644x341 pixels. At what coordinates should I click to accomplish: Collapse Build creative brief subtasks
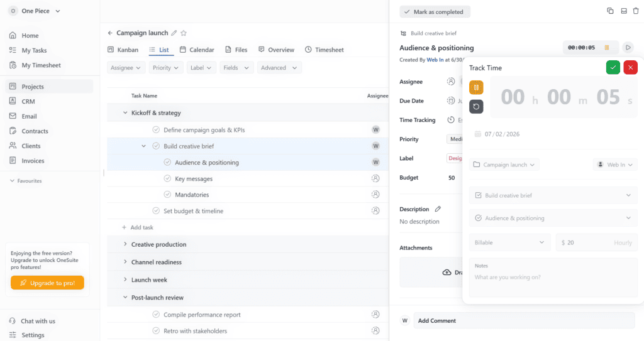[143, 146]
